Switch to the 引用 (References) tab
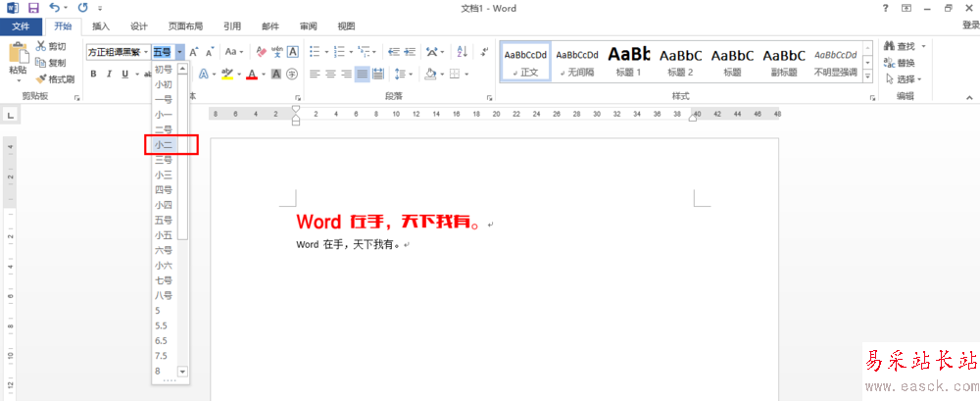 (x=232, y=26)
